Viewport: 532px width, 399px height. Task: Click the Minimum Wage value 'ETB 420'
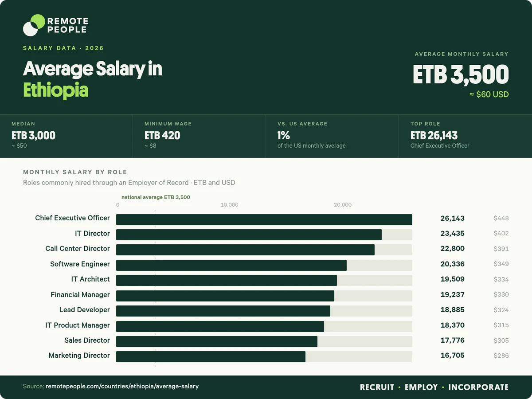tap(162, 136)
